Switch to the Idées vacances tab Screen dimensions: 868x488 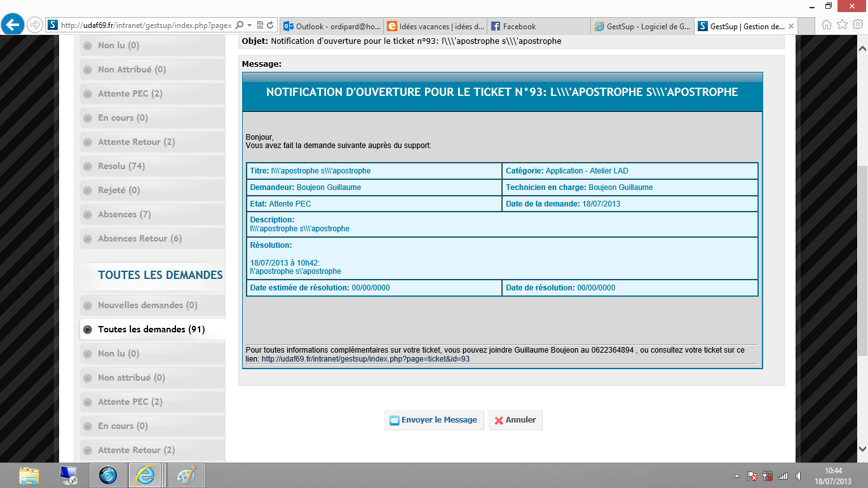[x=435, y=26]
